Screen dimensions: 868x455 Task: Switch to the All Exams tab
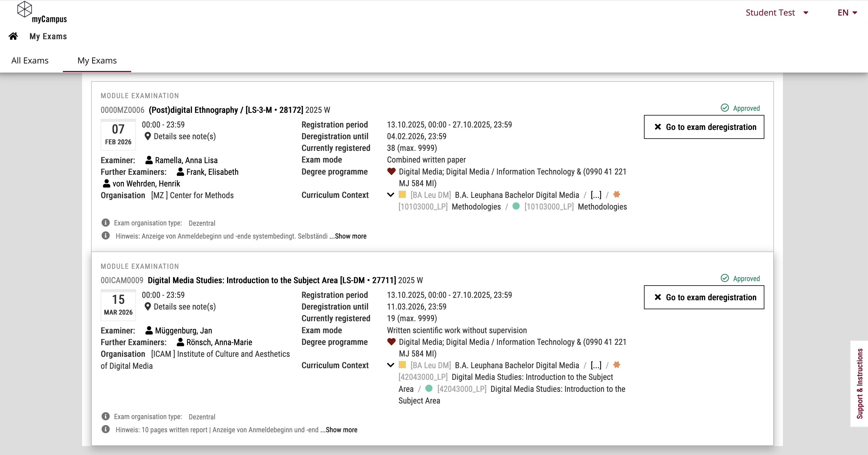tap(30, 61)
